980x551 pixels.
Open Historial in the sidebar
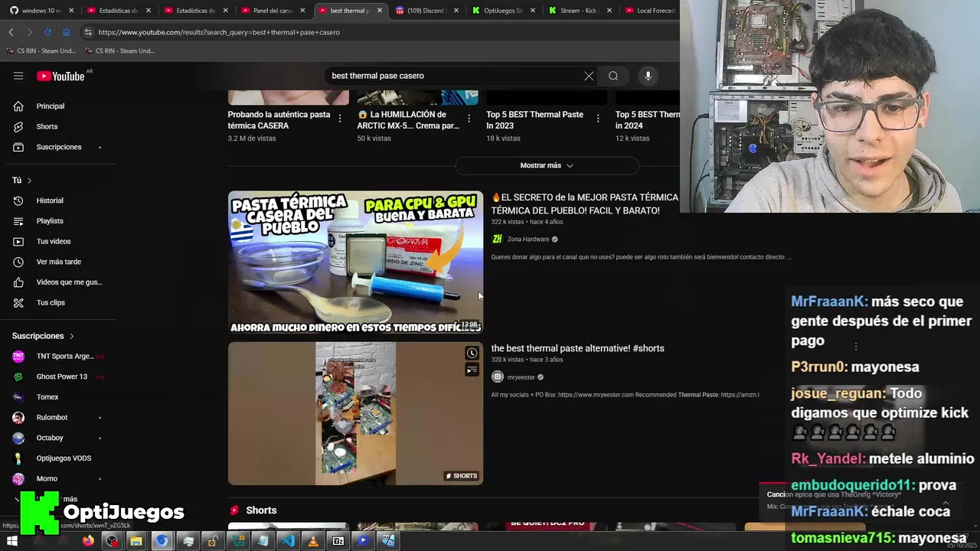(50, 201)
